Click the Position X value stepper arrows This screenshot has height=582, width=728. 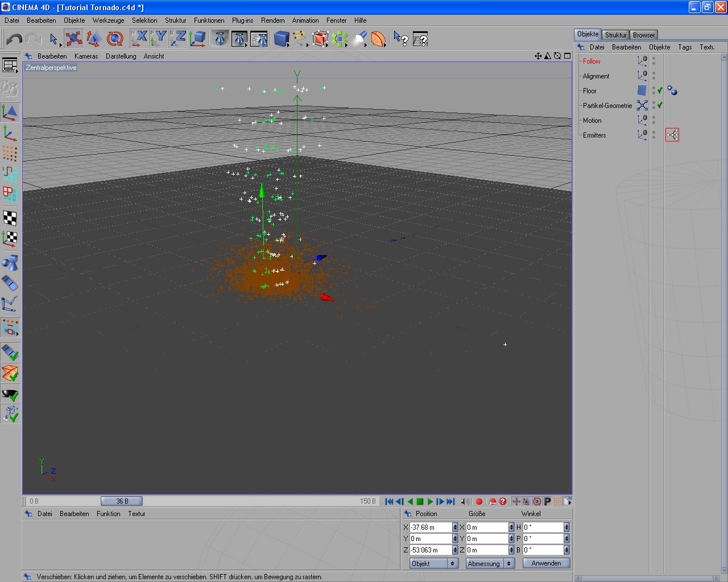pyautogui.click(x=455, y=527)
